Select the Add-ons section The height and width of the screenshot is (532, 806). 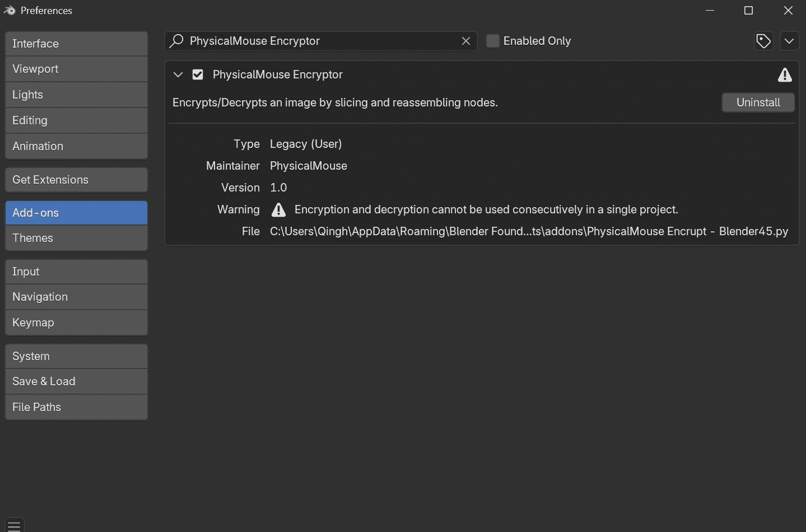pos(76,213)
